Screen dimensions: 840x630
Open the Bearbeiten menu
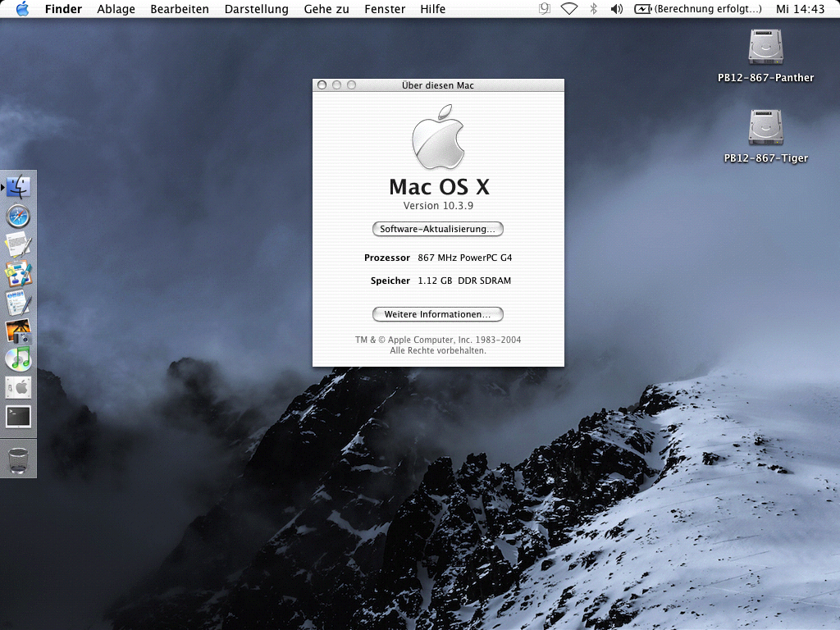coord(180,9)
